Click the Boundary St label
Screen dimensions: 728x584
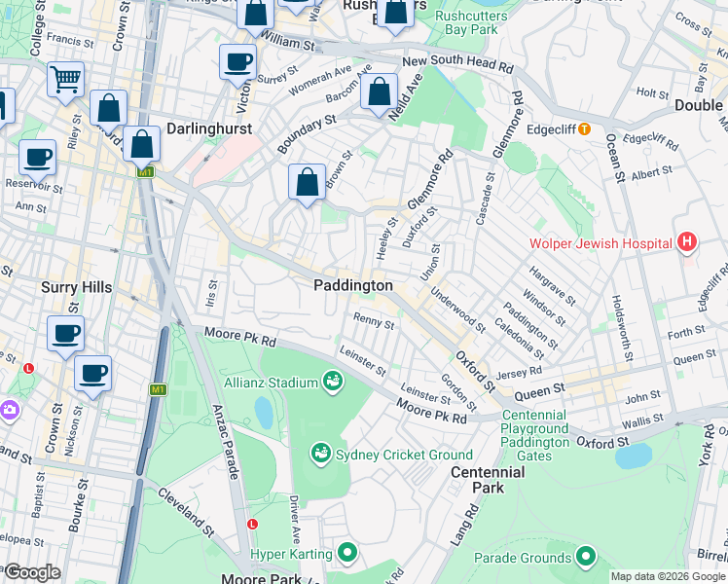click(x=307, y=133)
